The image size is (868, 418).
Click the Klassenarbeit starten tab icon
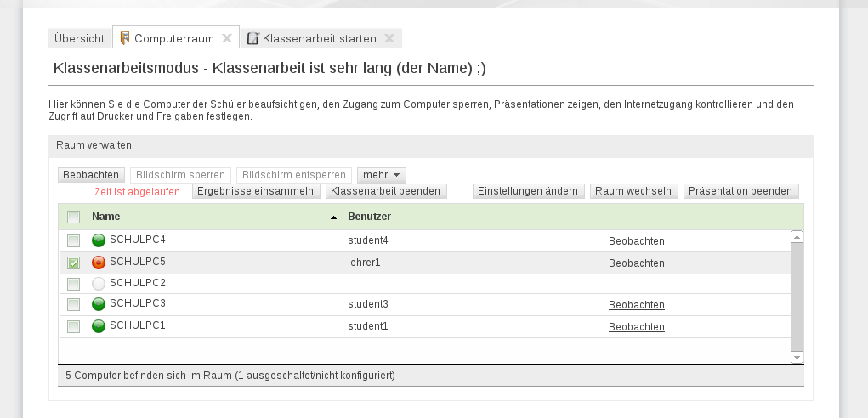pos(252,38)
